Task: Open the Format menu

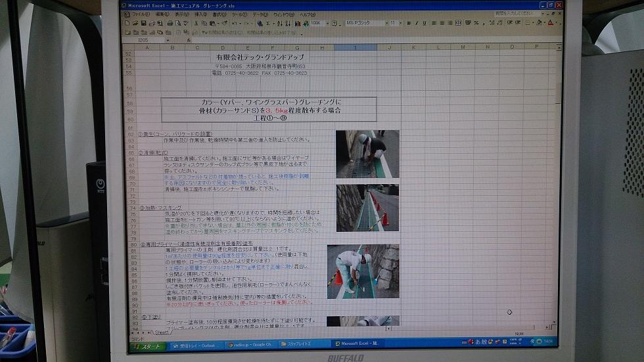Action: click(x=219, y=14)
